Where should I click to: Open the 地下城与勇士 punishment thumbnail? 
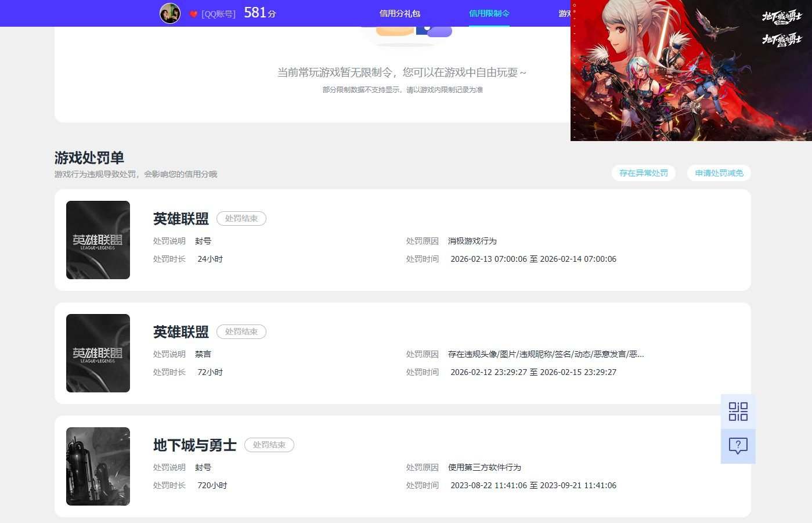click(x=98, y=466)
